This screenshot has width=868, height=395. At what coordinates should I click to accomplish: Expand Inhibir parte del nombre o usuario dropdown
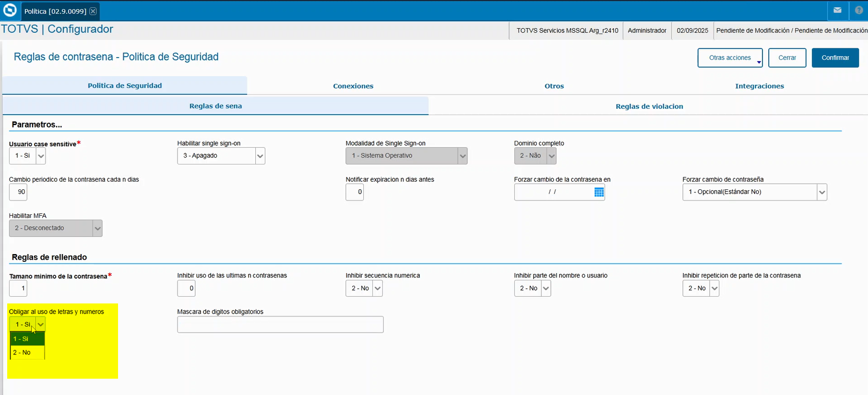[x=546, y=289]
